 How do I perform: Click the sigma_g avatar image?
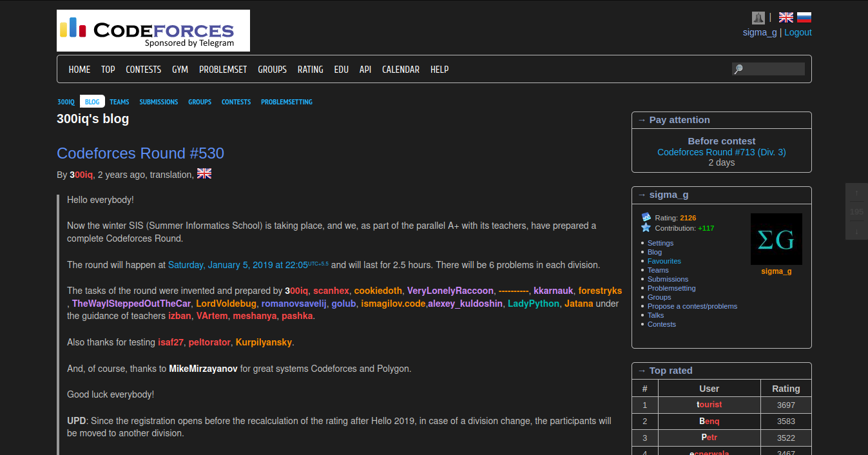pyautogui.click(x=776, y=239)
